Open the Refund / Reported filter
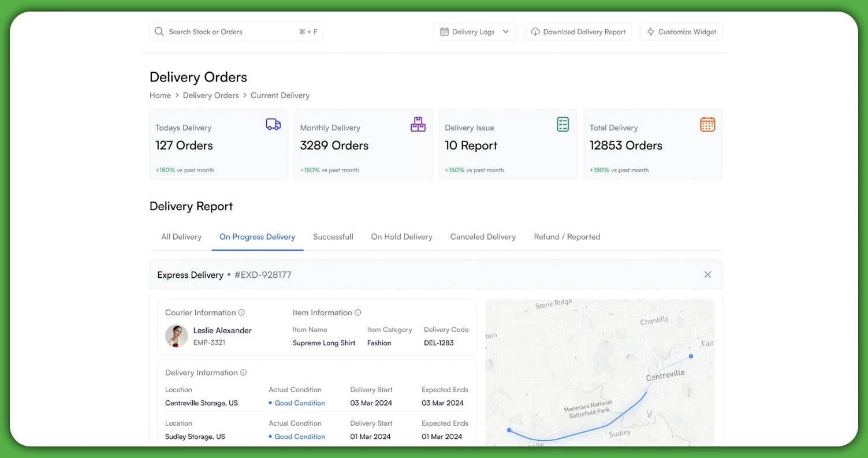Screen dimensions: 868x458 [567, 236]
